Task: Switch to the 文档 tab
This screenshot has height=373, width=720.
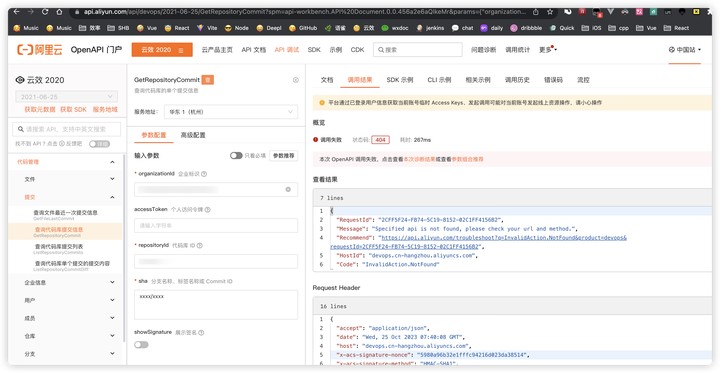Action: [x=327, y=80]
